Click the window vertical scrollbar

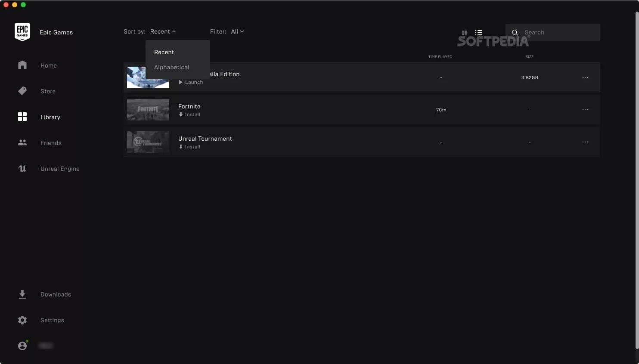pos(637,179)
